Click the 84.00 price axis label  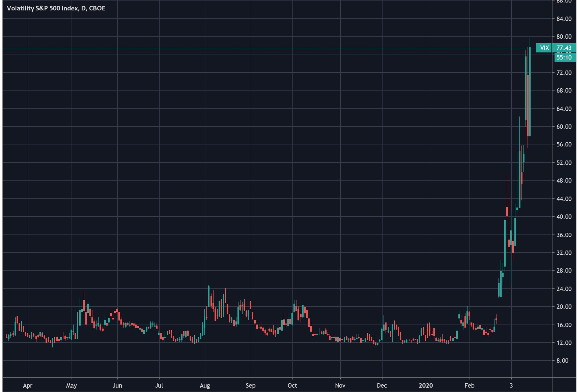point(564,19)
